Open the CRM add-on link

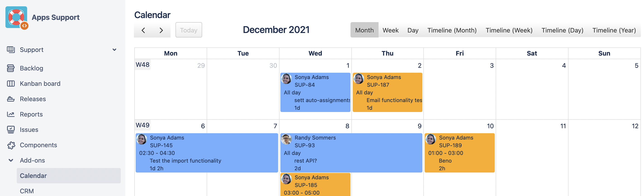(27, 191)
